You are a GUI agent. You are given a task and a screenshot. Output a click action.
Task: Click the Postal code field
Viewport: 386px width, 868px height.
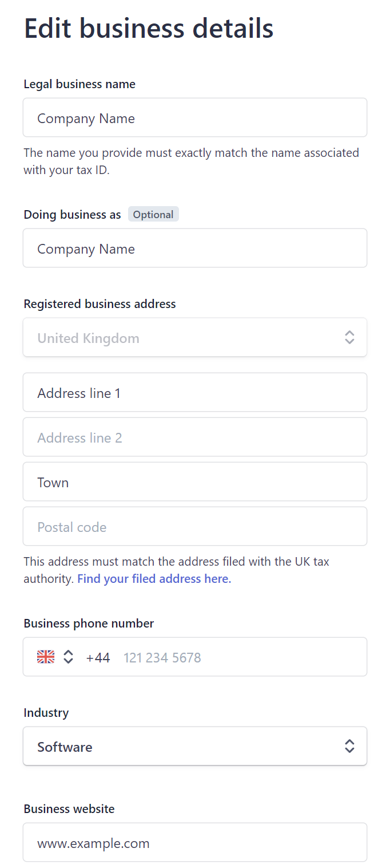pos(195,526)
